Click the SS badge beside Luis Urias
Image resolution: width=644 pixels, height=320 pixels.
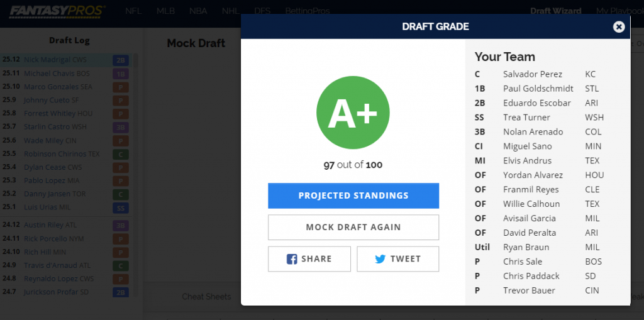tap(120, 207)
